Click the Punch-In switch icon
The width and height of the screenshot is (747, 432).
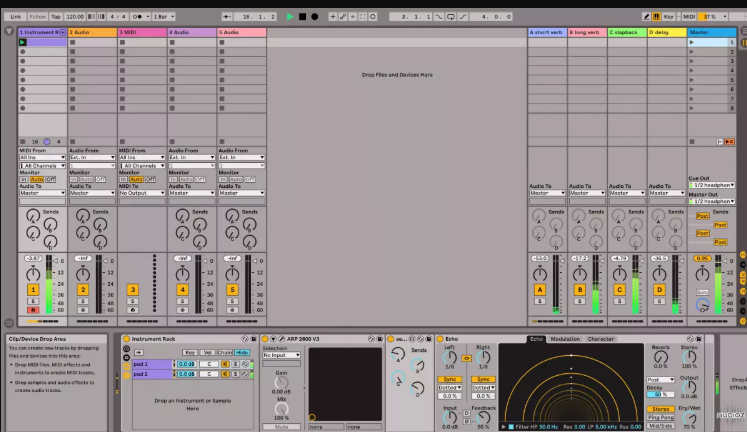click(439, 17)
